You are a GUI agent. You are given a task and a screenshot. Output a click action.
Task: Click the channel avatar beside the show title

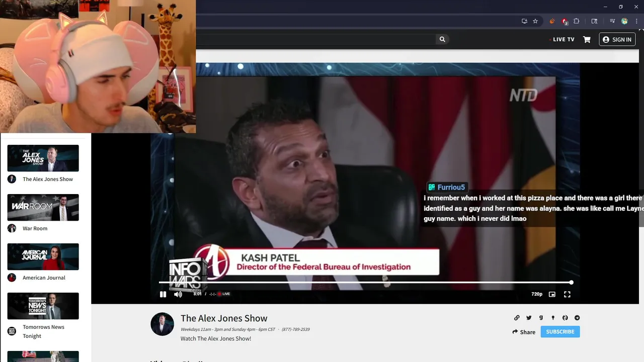[162, 324]
